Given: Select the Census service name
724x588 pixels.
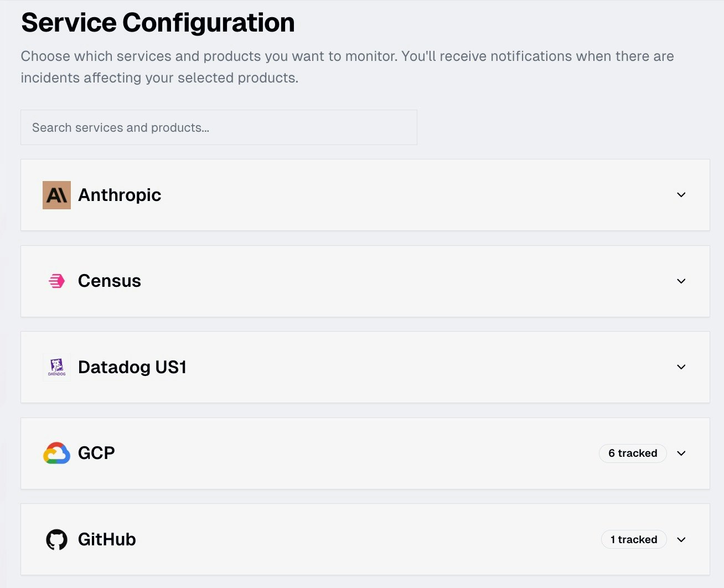Looking at the screenshot, I should pyautogui.click(x=110, y=281).
